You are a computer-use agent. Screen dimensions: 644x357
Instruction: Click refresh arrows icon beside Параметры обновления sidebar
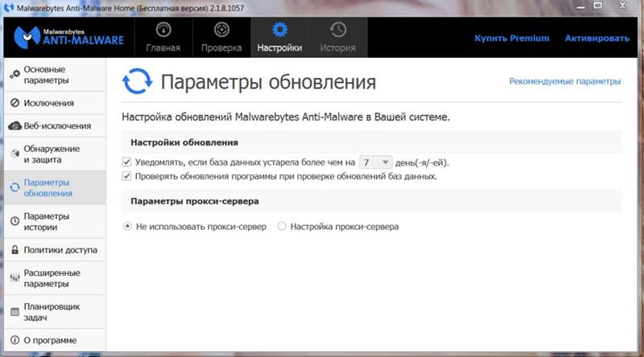click(14, 187)
